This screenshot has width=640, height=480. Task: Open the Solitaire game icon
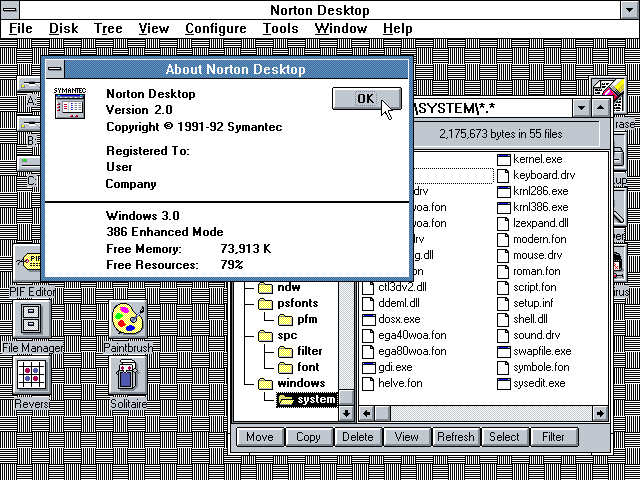coord(128,375)
